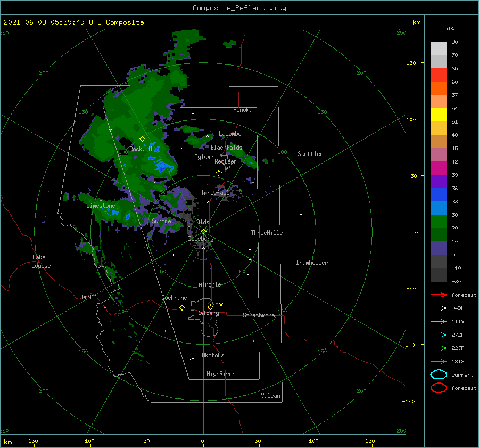
Task: Click the cyan current ellipse icon
Action: point(439,374)
